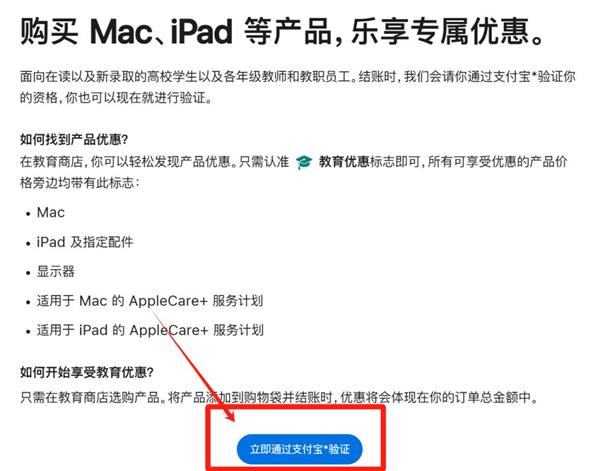
Task: Click the 支付宝 mention in intro paragraph
Action: (511, 77)
